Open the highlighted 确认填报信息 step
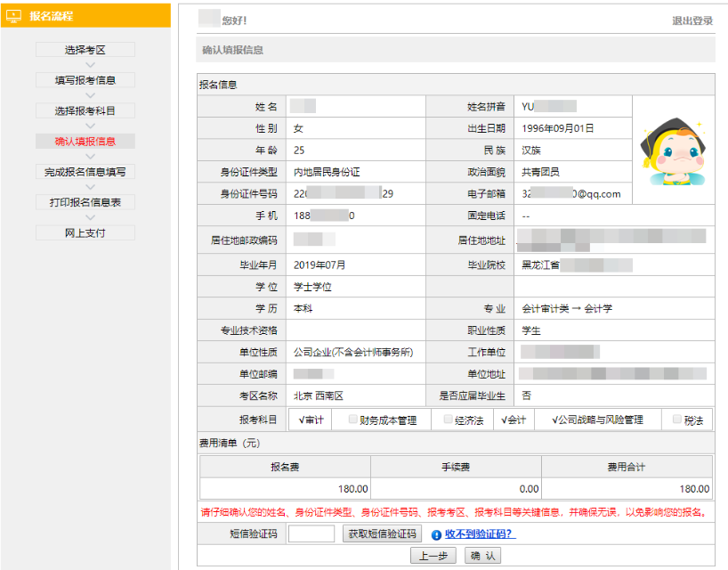This screenshot has height=570, width=728. pyautogui.click(x=85, y=141)
